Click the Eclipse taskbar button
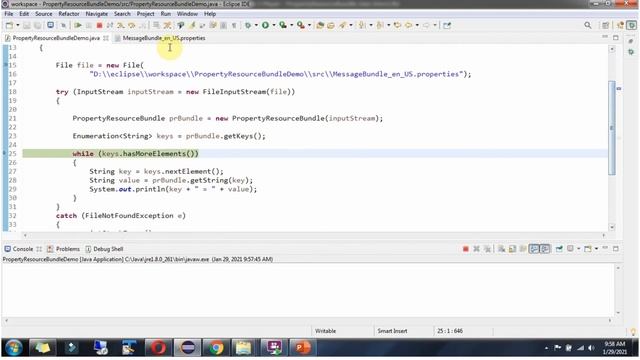Viewport: 640px width, 360px height. pyautogui.click(x=187, y=348)
